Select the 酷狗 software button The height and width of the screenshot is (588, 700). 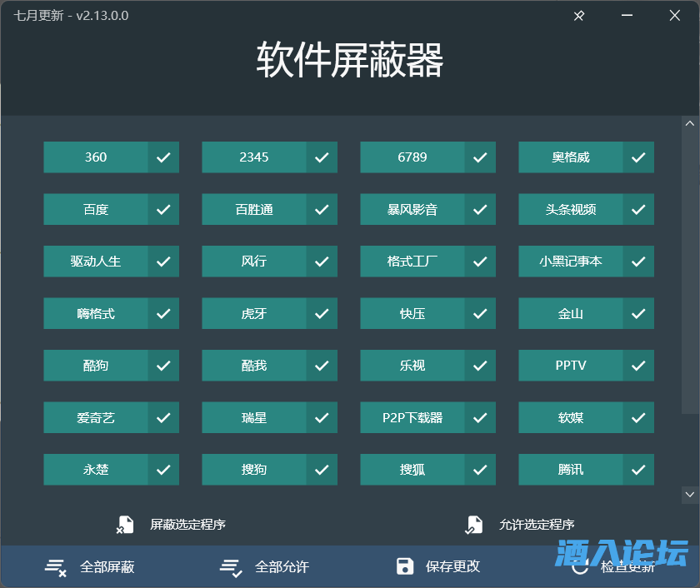coord(96,366)
